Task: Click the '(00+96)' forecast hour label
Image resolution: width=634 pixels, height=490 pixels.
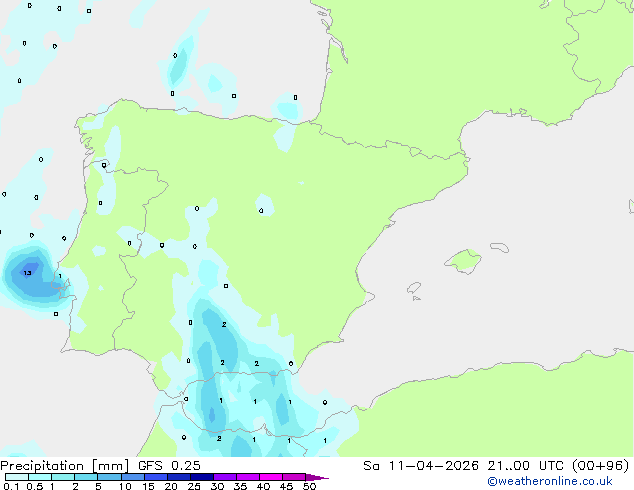Action: pyautogui.click(x=600, y=466)
